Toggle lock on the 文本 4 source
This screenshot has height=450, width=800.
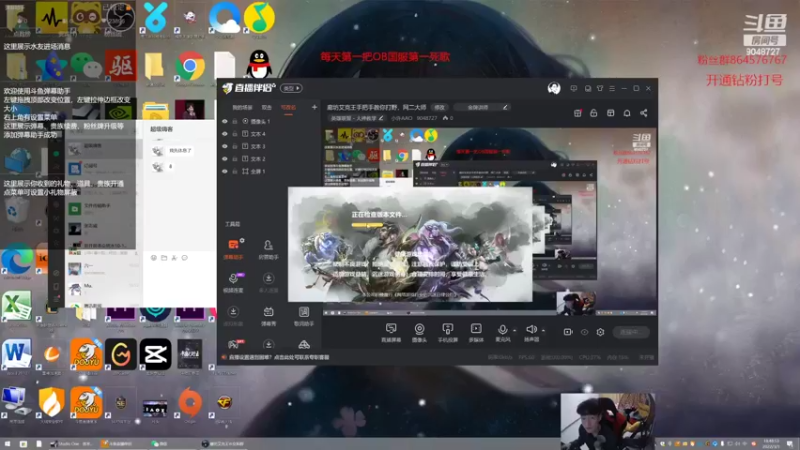click(x=235, y=134)
